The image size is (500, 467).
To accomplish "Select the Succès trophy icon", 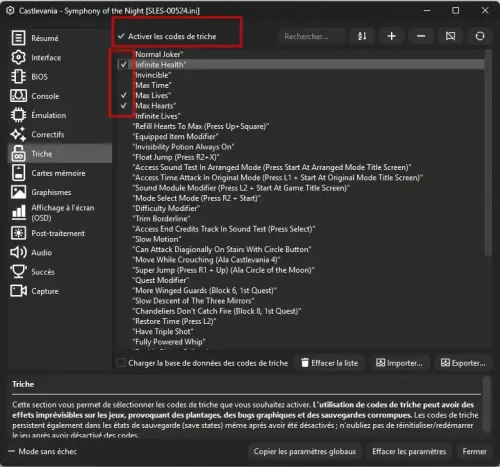I will coord(18,271).
